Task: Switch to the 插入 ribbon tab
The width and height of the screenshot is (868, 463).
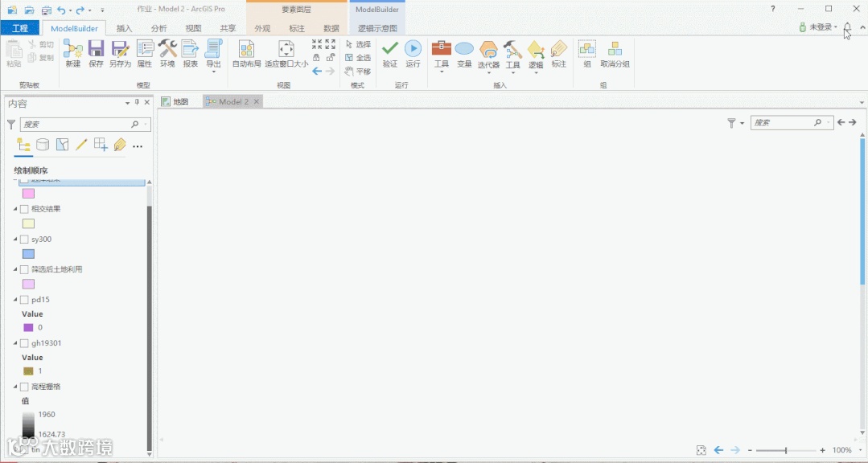Action: pyautogui.click(x=125, y=28)
